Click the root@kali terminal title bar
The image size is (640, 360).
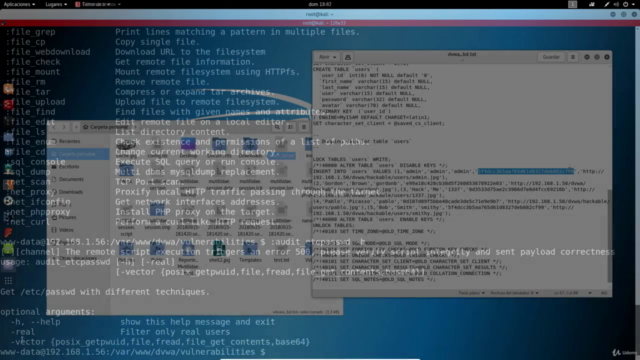tap(320, 14)
